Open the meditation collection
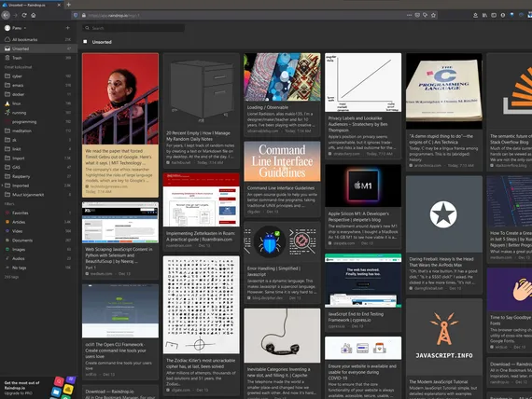The height and width of the screenshot is (399, 532). [38, 131]
